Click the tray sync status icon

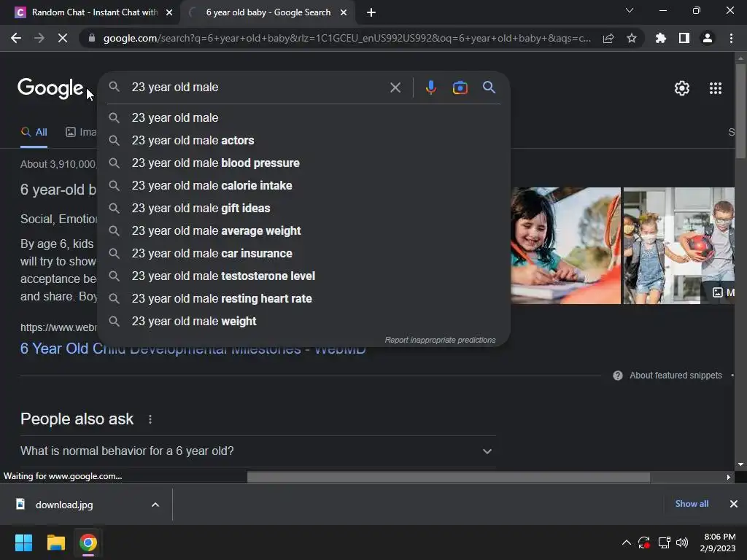tap(644, 542)
